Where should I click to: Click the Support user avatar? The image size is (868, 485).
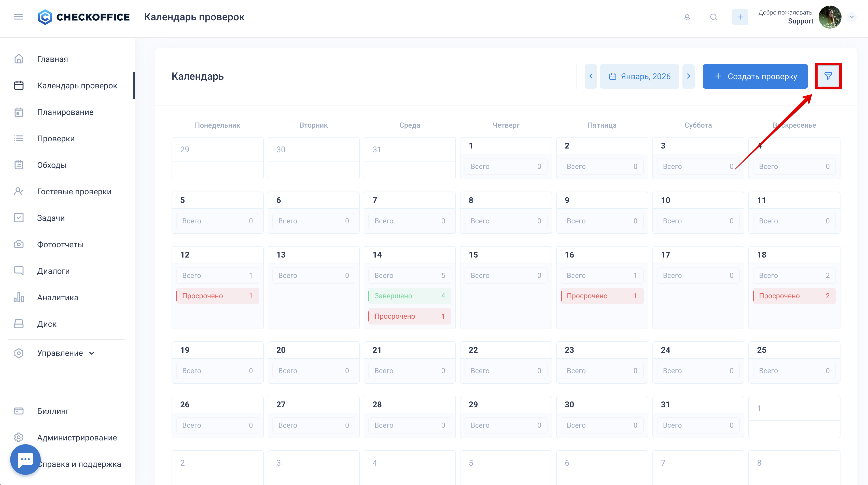tap(830, 17)
